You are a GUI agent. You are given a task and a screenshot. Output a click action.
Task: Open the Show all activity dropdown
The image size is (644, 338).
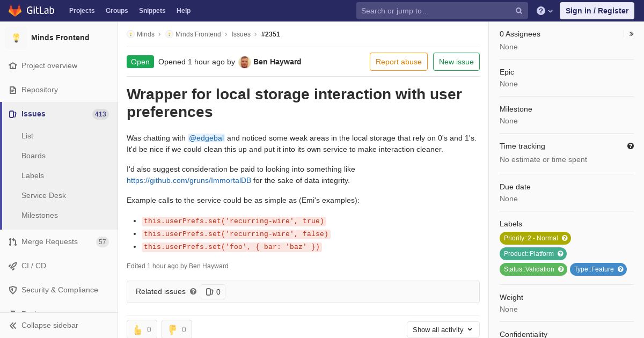(443, 329)
